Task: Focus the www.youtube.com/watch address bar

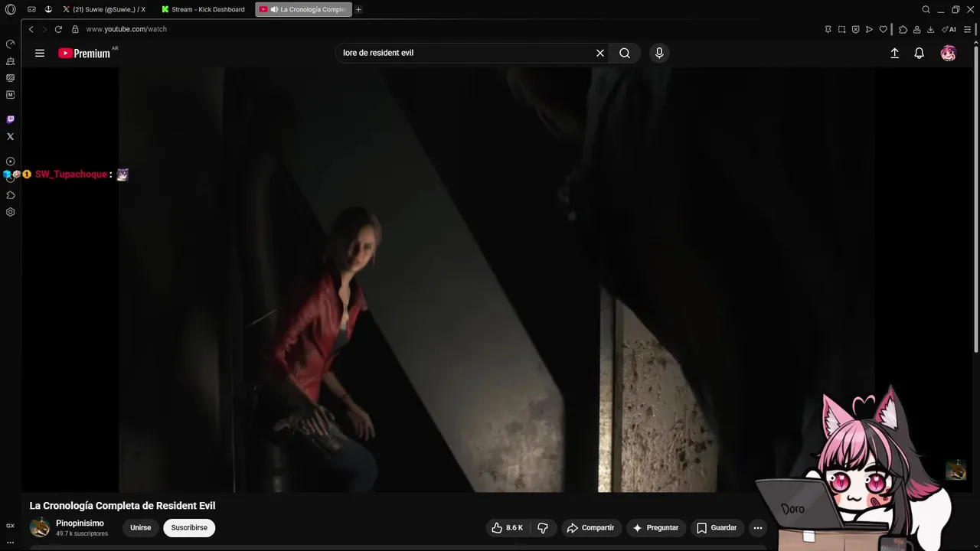Action: (126, 29)
